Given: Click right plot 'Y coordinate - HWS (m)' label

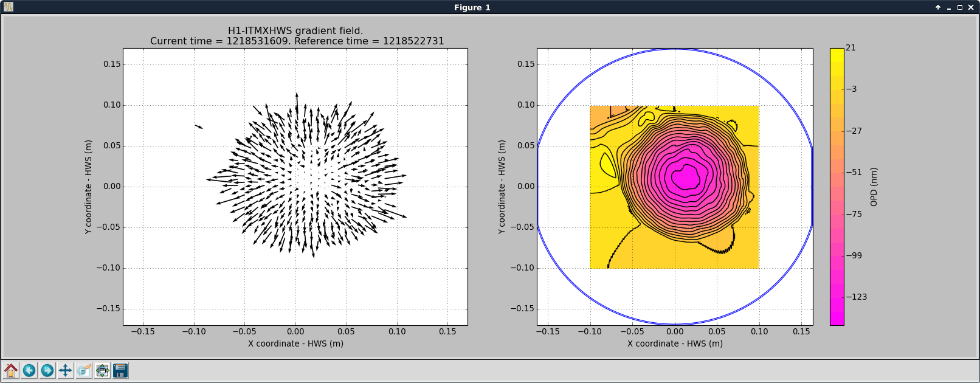Looking at the screenshot, I should pos(501,187).
